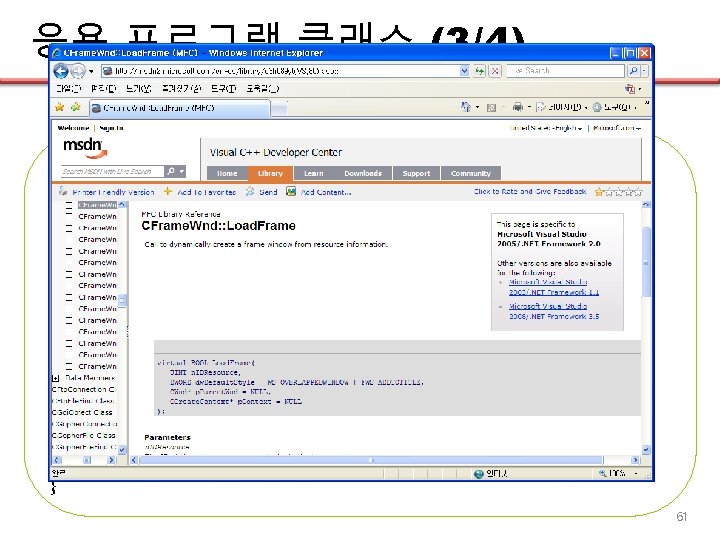Click the browser Forward arrow button
This screenshot has width=720, height=540.
(78, 71)
